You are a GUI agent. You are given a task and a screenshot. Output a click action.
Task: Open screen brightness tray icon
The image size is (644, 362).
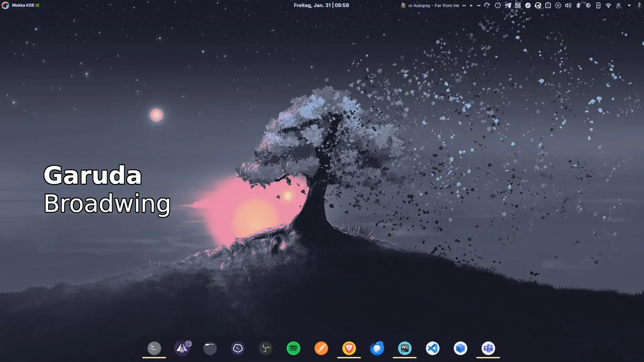point(588,5)
